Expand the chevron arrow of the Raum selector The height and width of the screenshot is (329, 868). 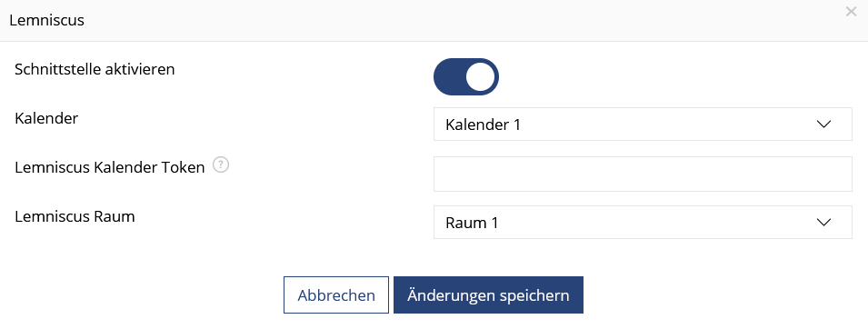tap(823, 222)
